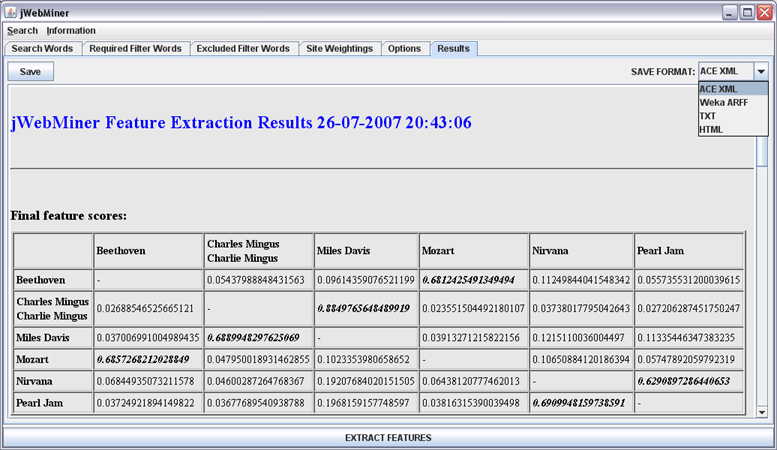Click the Charles Mingus row label
777x450 pixels.
pos(53,309)
